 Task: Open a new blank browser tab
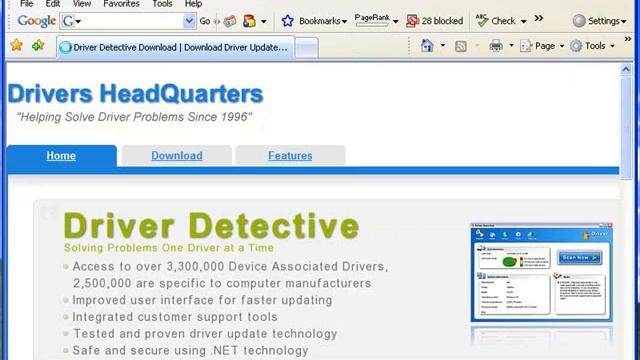307,48
